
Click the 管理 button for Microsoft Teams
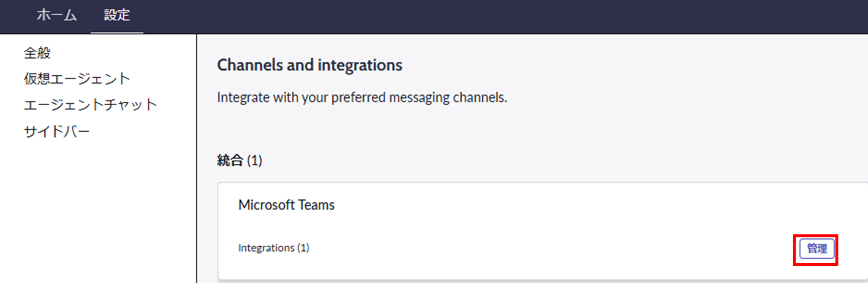click(816, 249)
